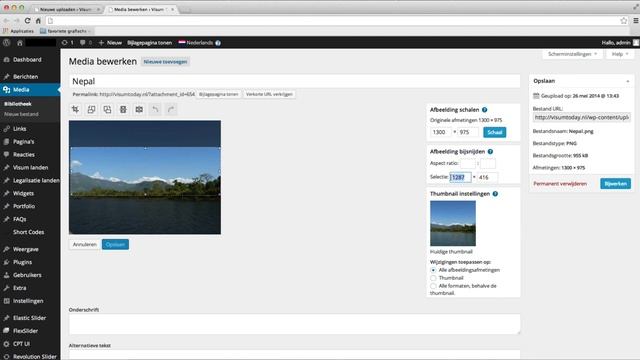
Task: Open help icon next to Afbeelding bijsnijden
Action: tap(490, 151)
